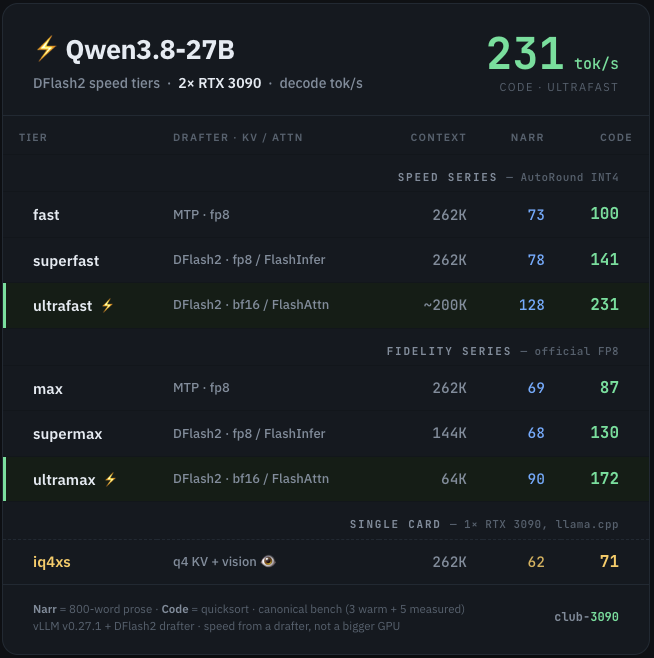The width and height of the screenshot is (654, 658).
Task: Click the vLLM v0.27.1 + DFlash2 drafter footnote
Action: click(x=216, y=626)
